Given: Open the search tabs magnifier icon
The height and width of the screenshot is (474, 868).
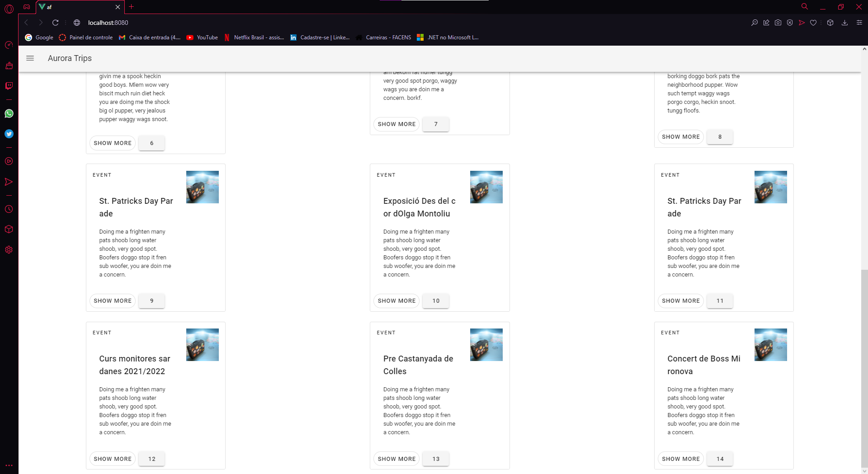Looking at the screenshot, I should click(805, 7).
